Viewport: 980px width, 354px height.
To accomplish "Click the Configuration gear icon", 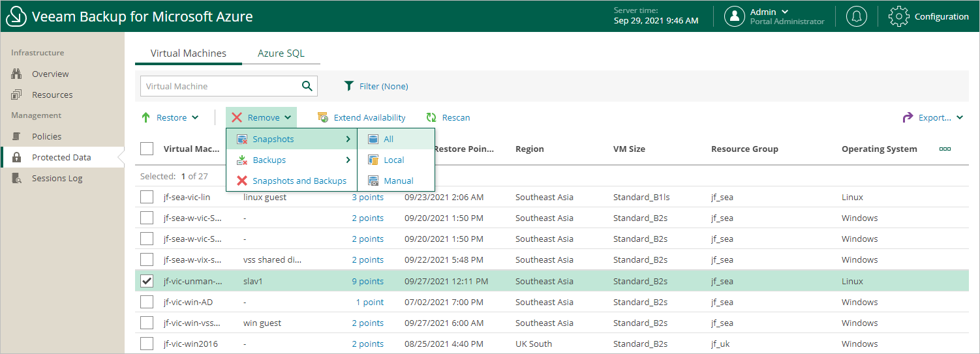I will 900,17.
